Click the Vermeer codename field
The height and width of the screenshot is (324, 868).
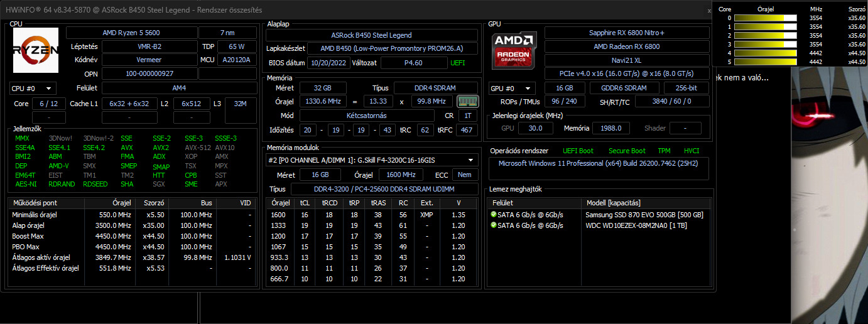pos(149,60)
